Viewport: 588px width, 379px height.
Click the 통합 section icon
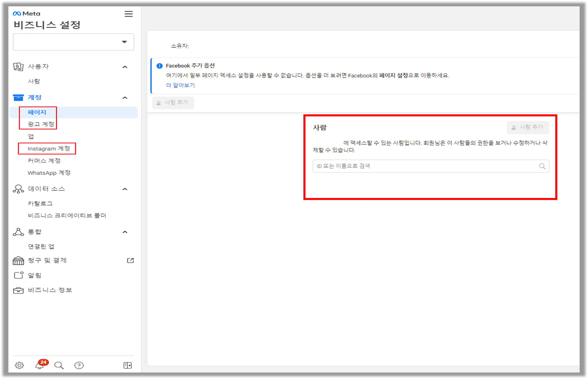point(18,232)
